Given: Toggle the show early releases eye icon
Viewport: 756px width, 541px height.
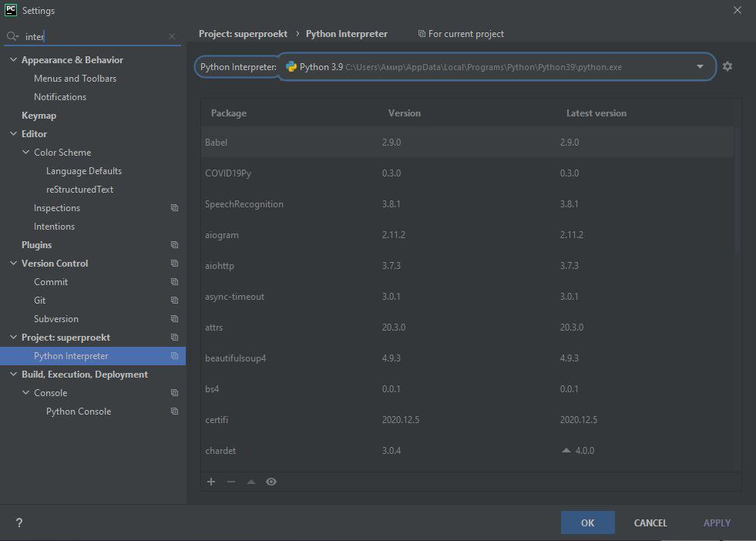Looking at the screenshot, I should tap(271, 482).
